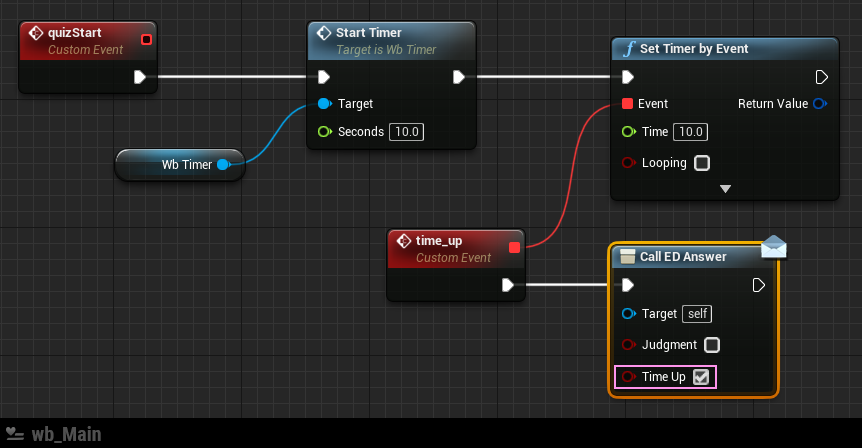
Task: Click the self value on Target pin
Action: [x=697, y=314]
